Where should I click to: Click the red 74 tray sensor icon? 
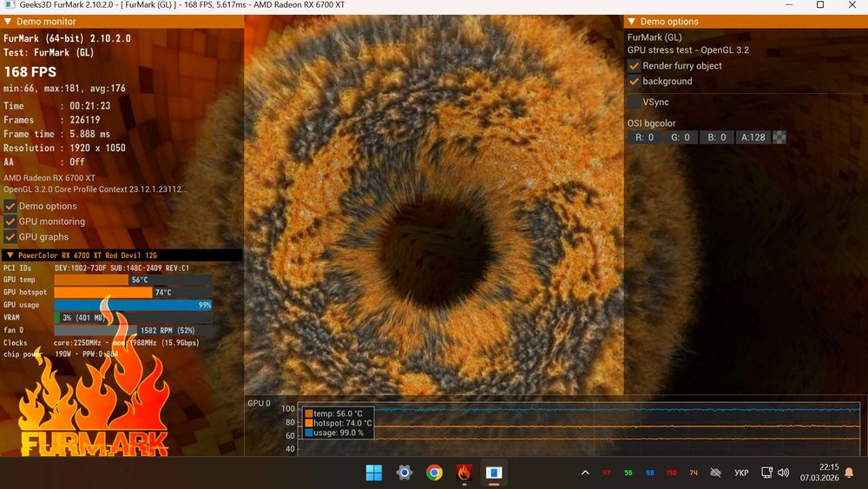point(694,473)
